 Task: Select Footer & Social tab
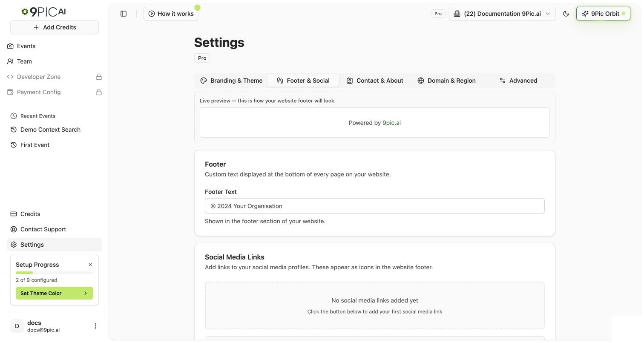point(303,81)
